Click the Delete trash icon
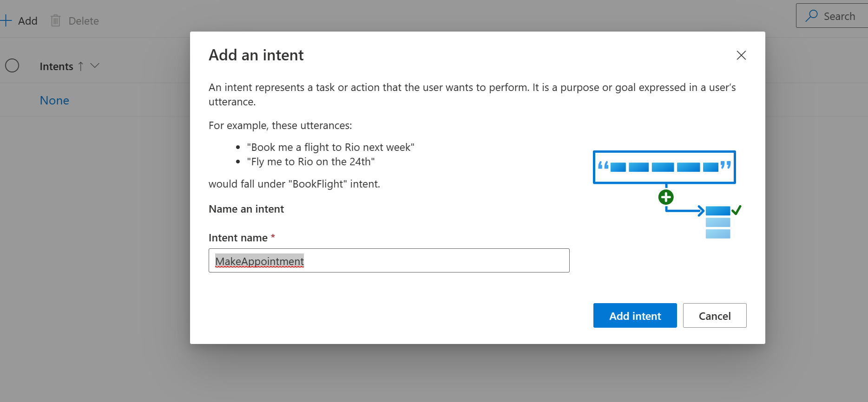Viewport: 868px width, 402px height. pos(56,20)
